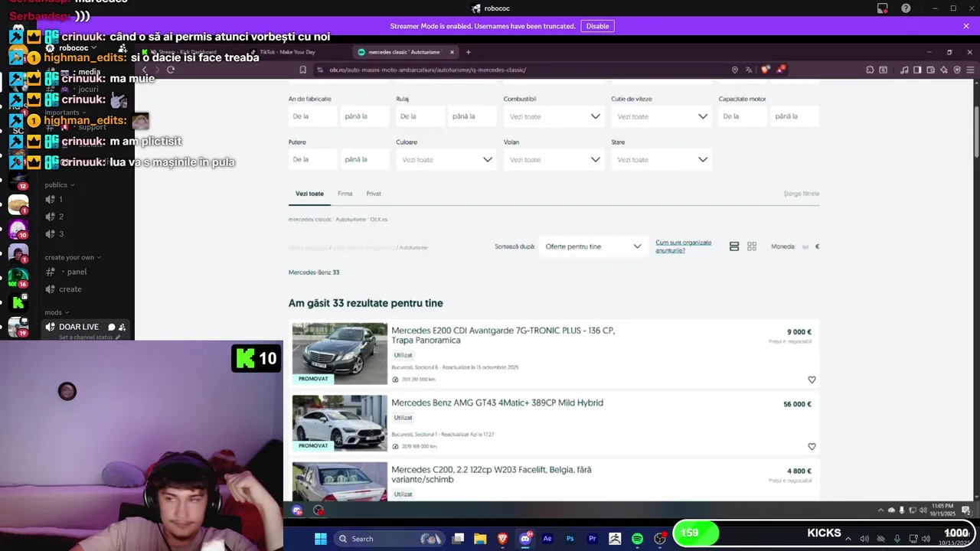
Task: Open chat of DOAR LIVE voice channel
Action: tap(112, 327)
